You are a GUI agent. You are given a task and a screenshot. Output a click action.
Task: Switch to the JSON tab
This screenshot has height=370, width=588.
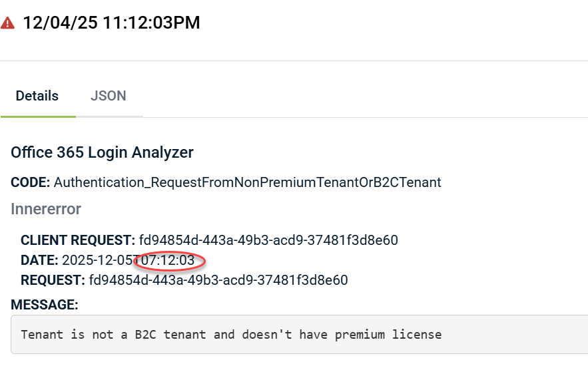pos(108,96)
